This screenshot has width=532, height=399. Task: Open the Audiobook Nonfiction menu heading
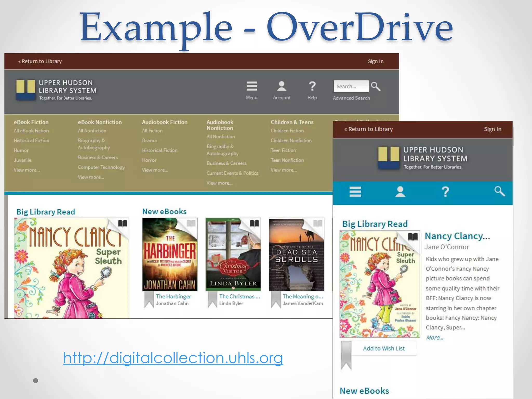(220, 125)
